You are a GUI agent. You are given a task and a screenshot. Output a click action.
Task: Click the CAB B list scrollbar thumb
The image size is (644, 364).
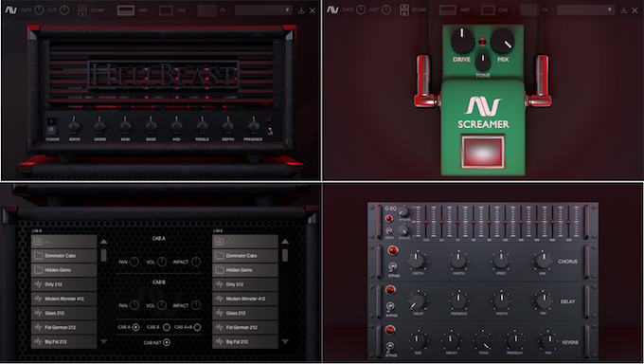[285, 255]
